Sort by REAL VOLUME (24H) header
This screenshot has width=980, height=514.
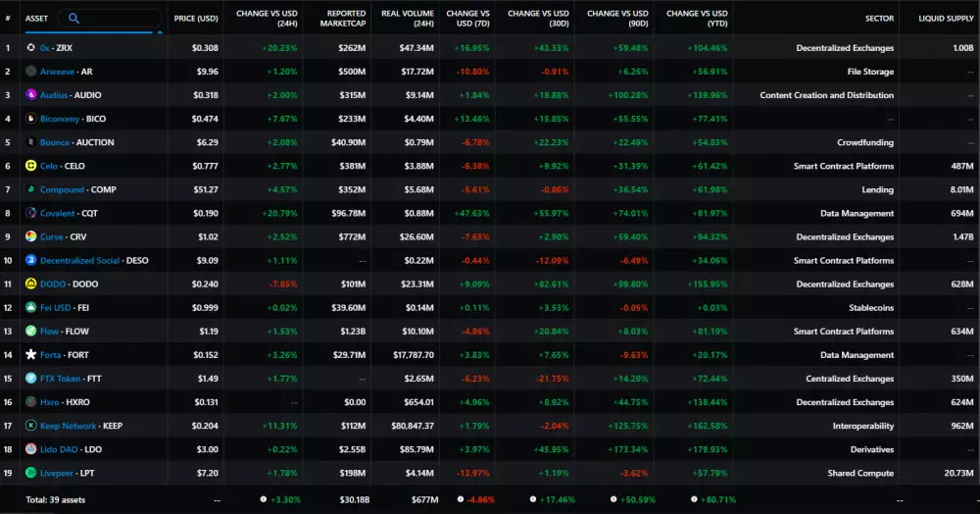[408, 18]
